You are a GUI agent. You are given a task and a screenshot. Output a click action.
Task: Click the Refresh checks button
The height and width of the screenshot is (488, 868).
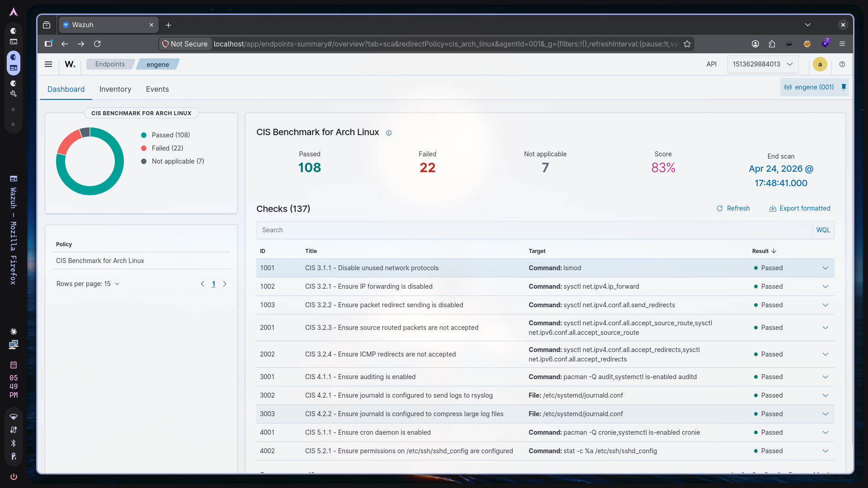tap(733, 208)
